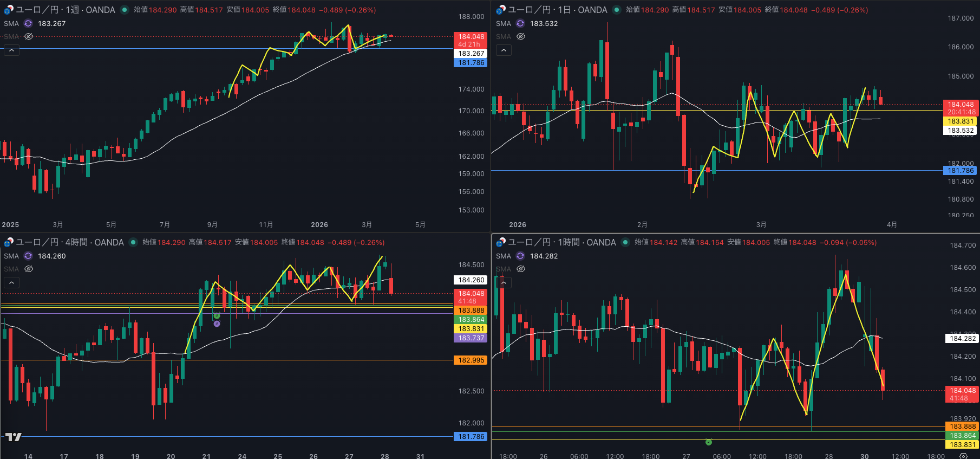This screenshot has height=459, width=980.
Task: Select the ユーロ/円 1時間 OANDA chart title
Action: coord(561,242)
